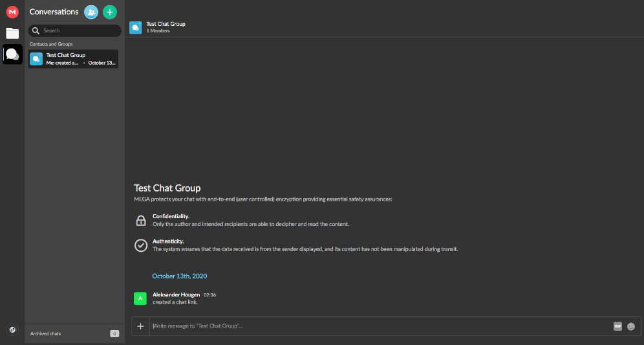Select Test Chat Group in conversation list

(73, 59)
